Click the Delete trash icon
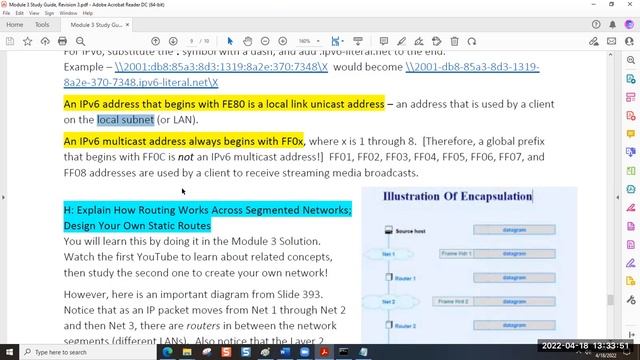The width and height of the screenshot is (640, 360). pos(454,41)
